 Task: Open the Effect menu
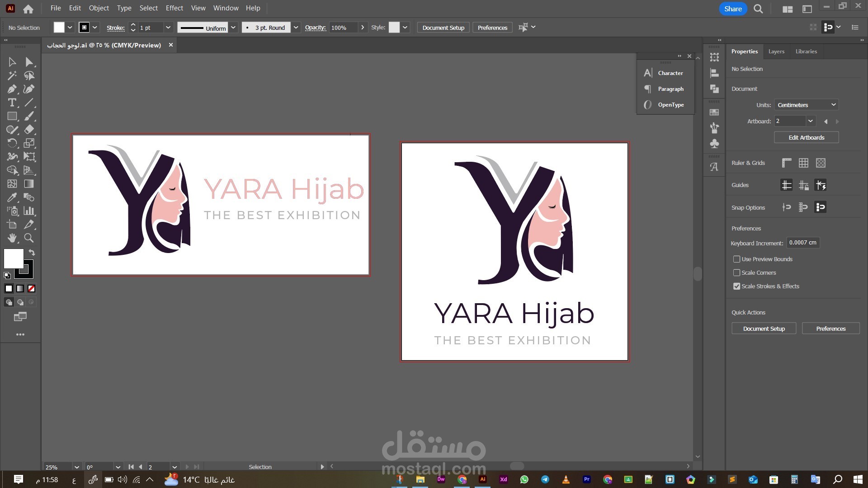[x=174, y=8]
